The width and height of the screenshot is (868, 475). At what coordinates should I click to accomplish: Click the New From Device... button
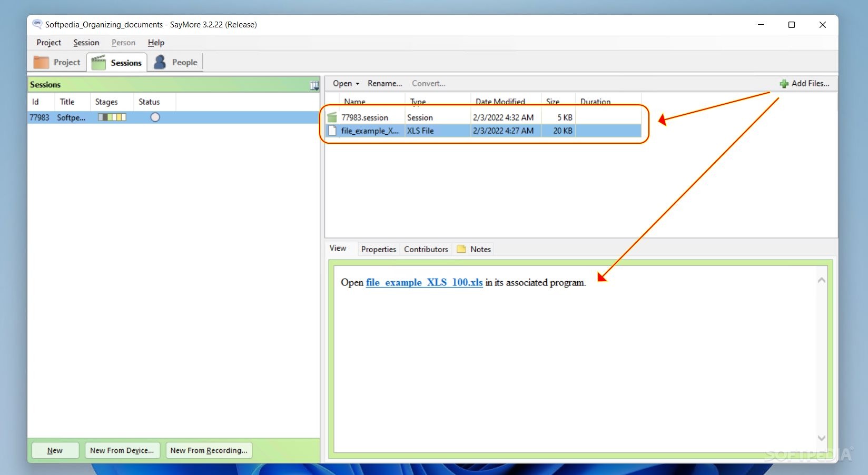click(x=122, y=450)
